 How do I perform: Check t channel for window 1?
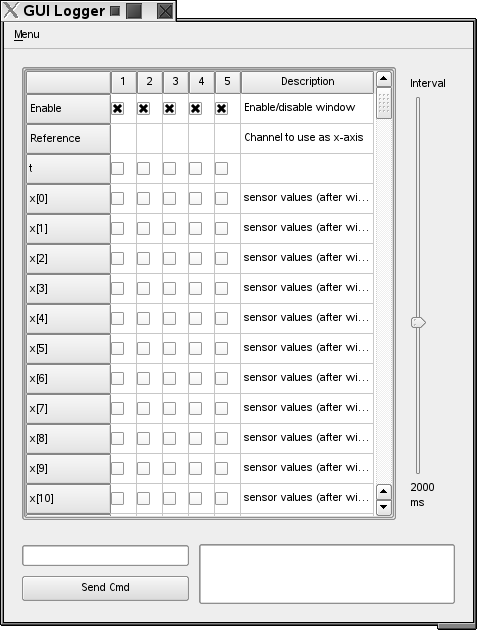coord(117,168)
